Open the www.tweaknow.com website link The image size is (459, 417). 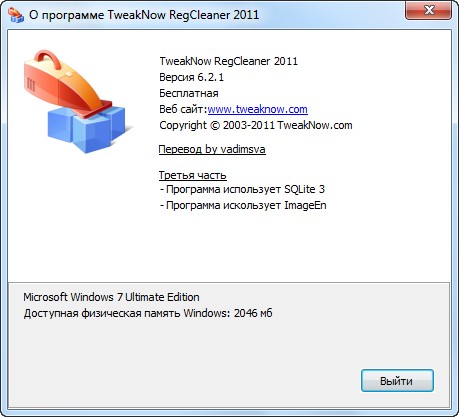pos(257,109)
